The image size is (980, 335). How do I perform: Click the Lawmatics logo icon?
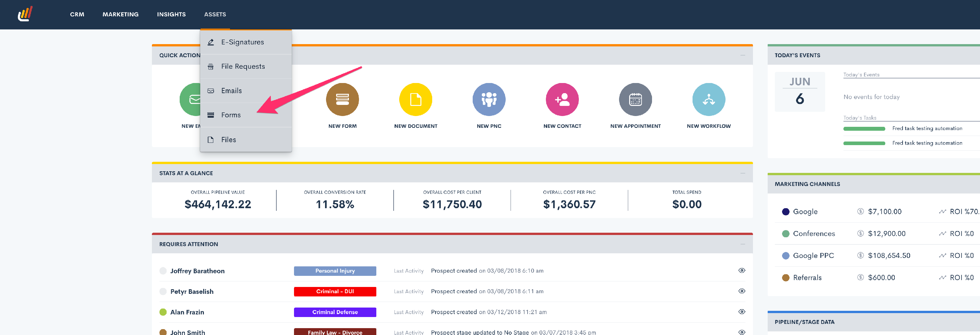[25, 14]
